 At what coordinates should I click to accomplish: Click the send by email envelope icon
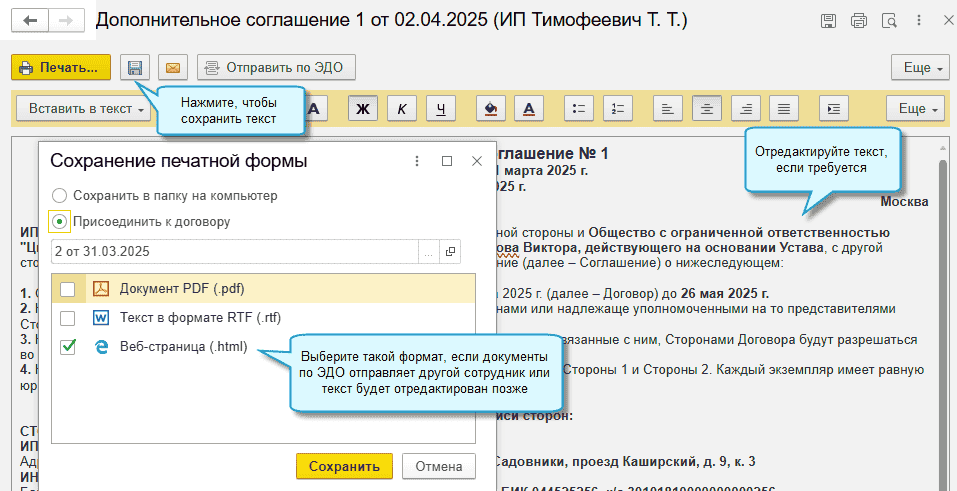tap(173, 68)
